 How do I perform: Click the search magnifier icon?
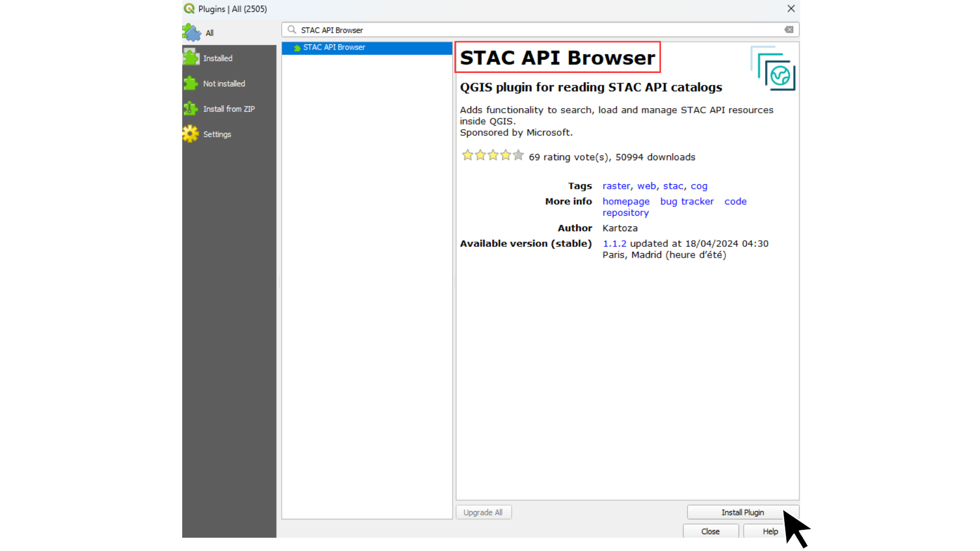291,30
